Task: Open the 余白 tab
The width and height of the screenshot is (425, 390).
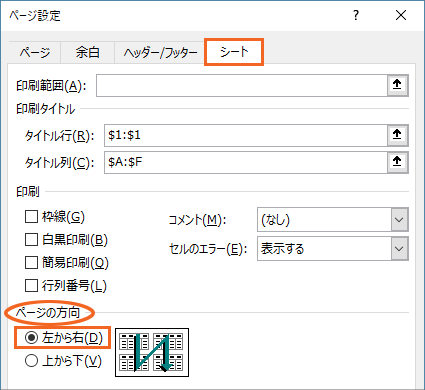Action: click(87, 52)
